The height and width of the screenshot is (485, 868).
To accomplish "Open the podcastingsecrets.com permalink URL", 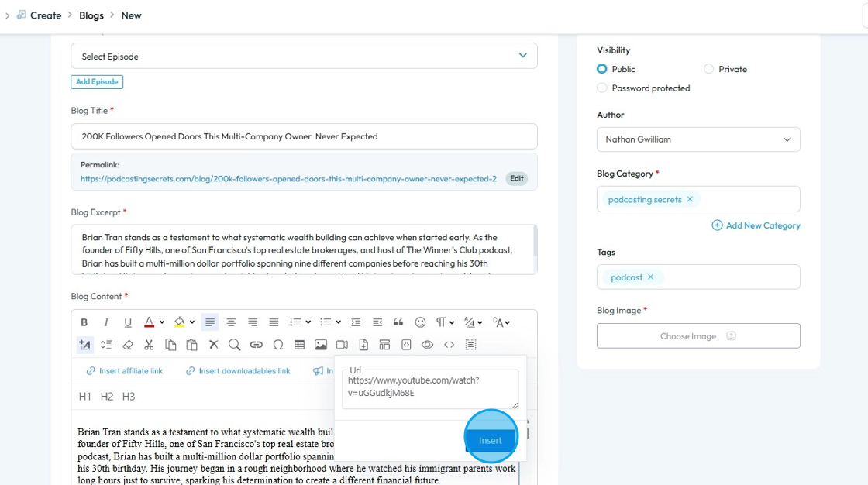I will click(288, 179).
